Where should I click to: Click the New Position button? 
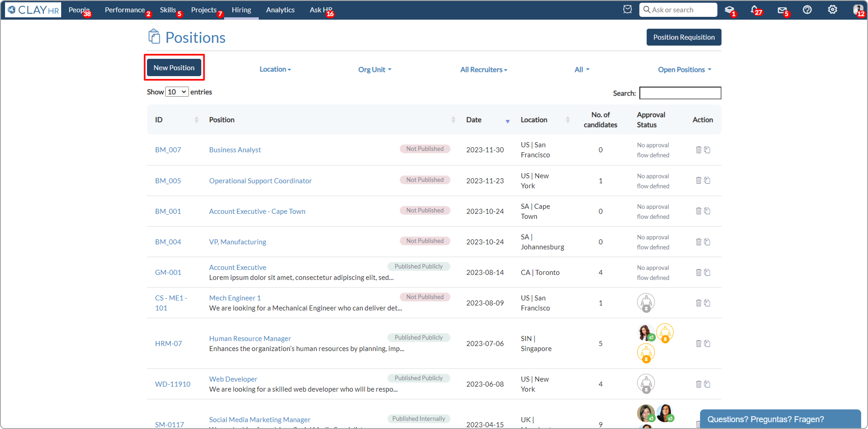pos(174,68)
